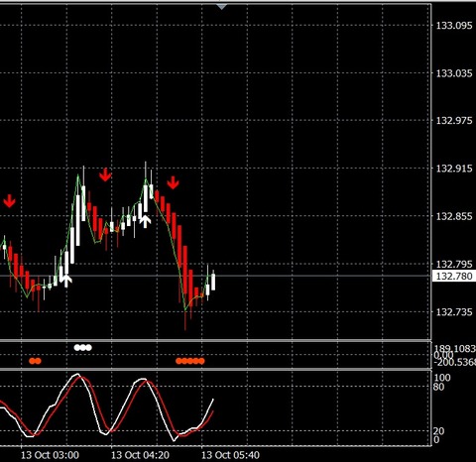Image resolution: width=476 pixels, height=462 pixels.
Task: Click the 13 Oct 05:40 time label
Action: click(230, 455)
